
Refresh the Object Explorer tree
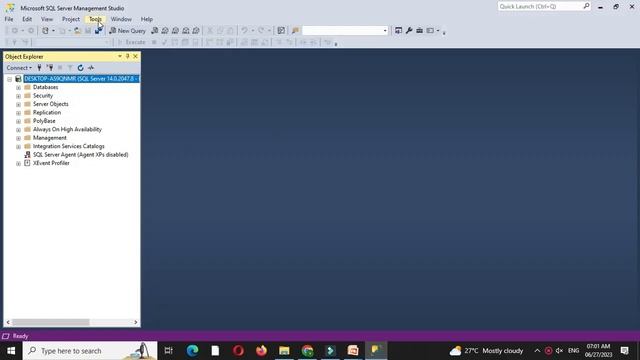click(80, 68)
